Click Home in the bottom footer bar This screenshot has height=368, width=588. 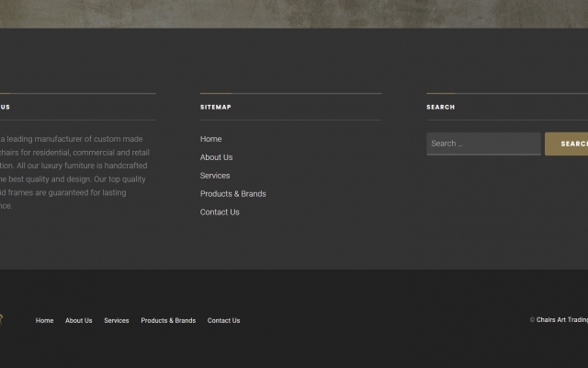point(44,321)
